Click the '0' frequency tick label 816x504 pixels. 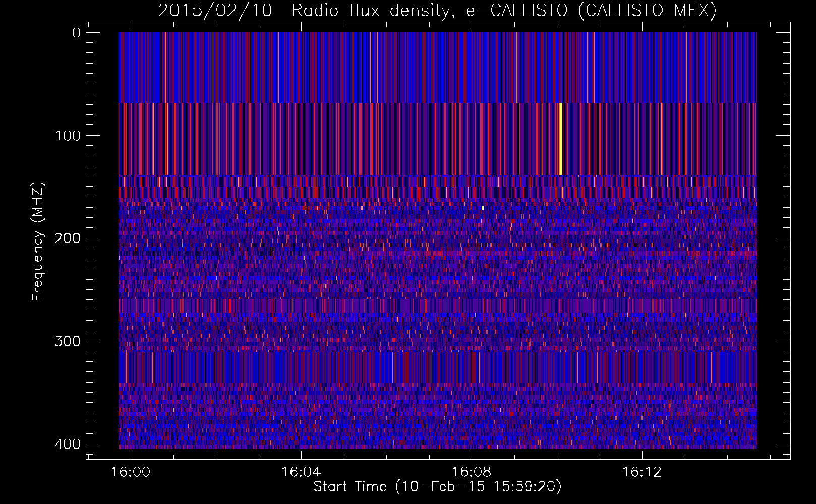click(76, 33)
